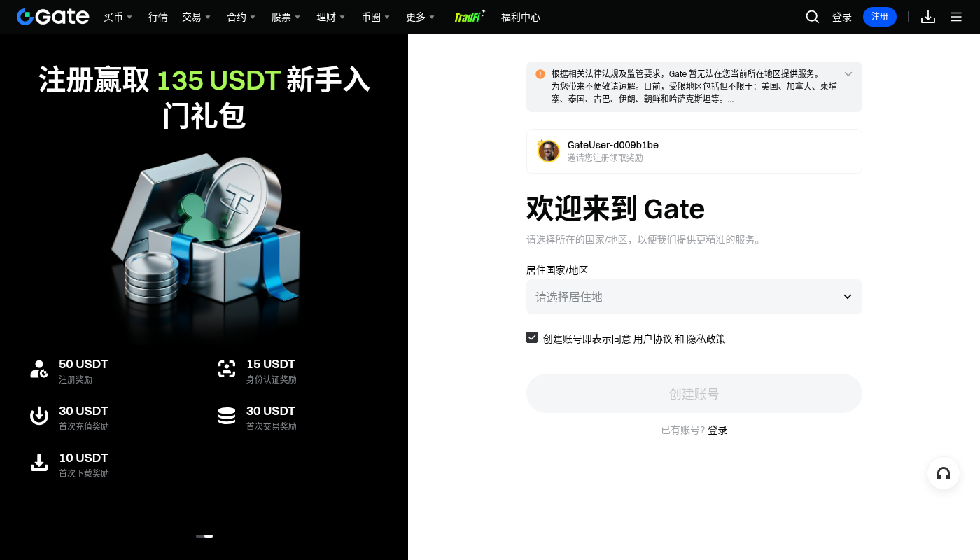Viewport: 980px width, 560px height.
Task: Click the 首次交易奖励 label
Action: tap(272, 426)
